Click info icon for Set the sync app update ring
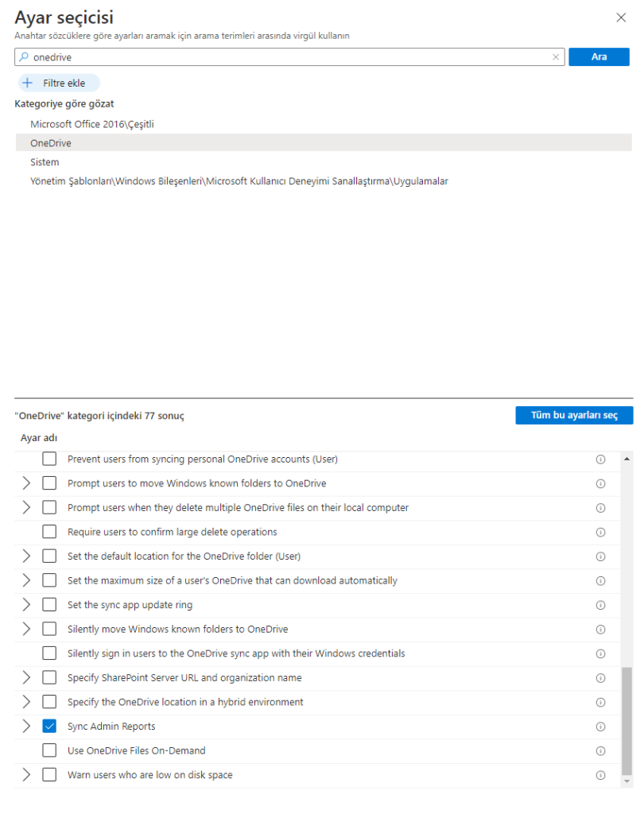Image resolution: width=644 pixels, height=814 pixels. 600,605
